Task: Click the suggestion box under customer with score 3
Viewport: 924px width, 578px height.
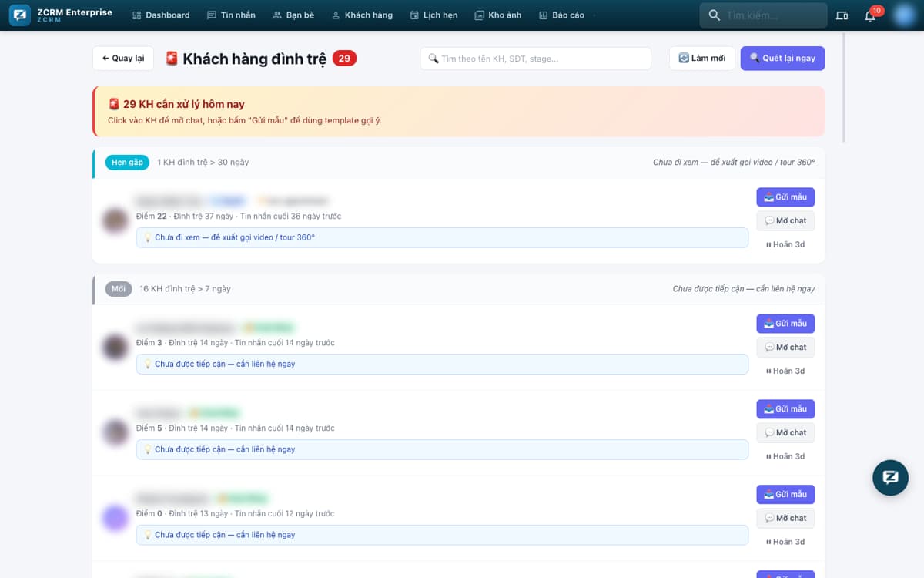Action: [x=442, y=364]
